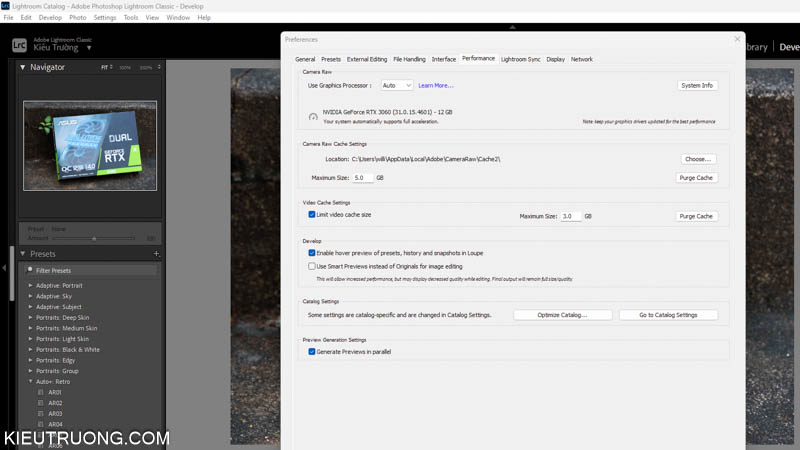Click the GPU status icon beside NVIDIA GeForce

tap(313, 117)
